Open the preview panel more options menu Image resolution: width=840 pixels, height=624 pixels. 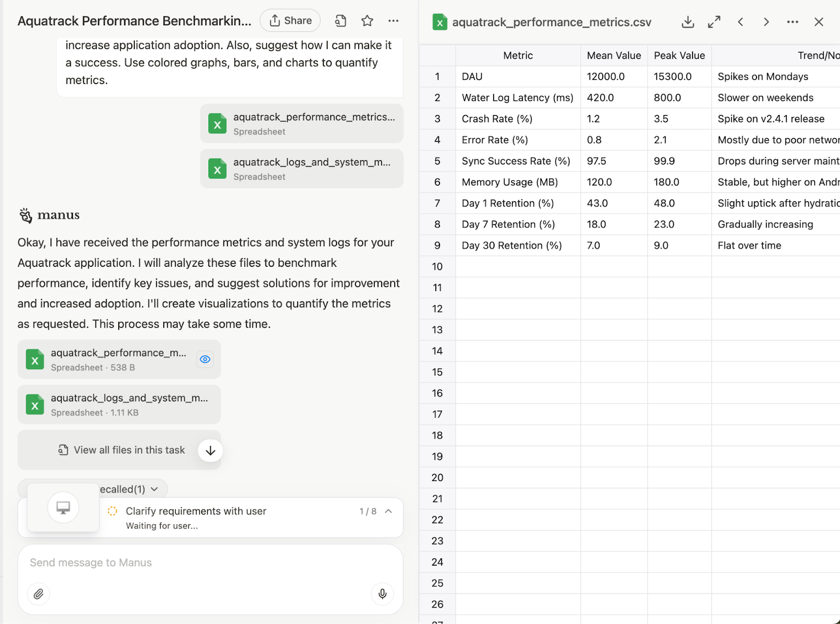pos(793,22)
